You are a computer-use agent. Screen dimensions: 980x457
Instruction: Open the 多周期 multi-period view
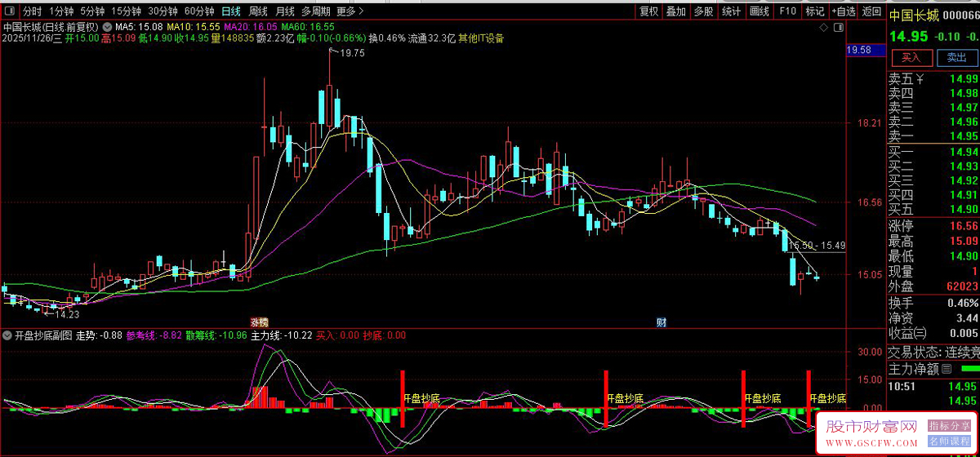pos(315,11)
